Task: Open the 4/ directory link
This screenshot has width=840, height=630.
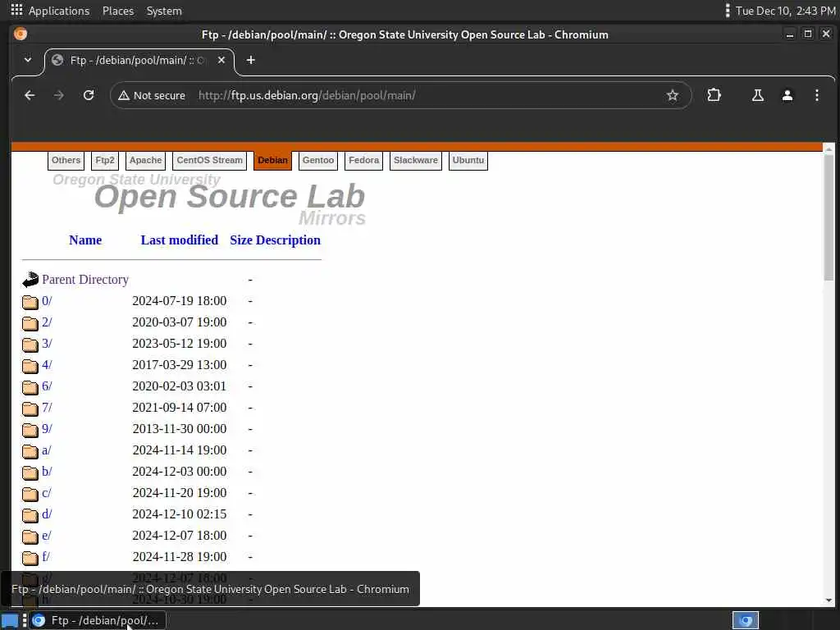Action: 47,365
